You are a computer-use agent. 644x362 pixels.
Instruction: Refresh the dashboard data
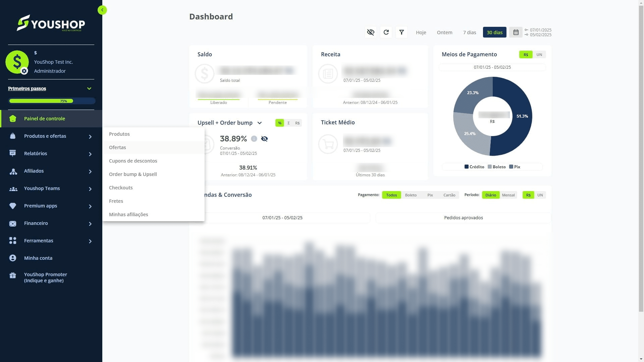(386, 32)
